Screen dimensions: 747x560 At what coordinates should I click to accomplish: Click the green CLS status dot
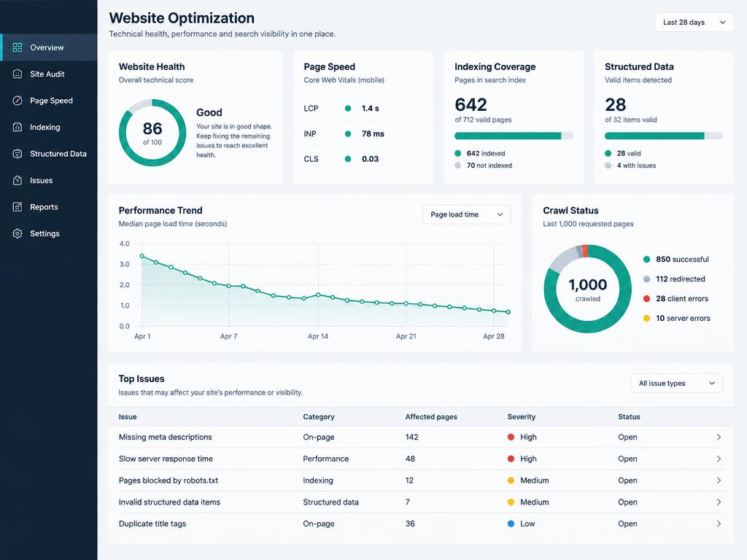click(348, 159)
